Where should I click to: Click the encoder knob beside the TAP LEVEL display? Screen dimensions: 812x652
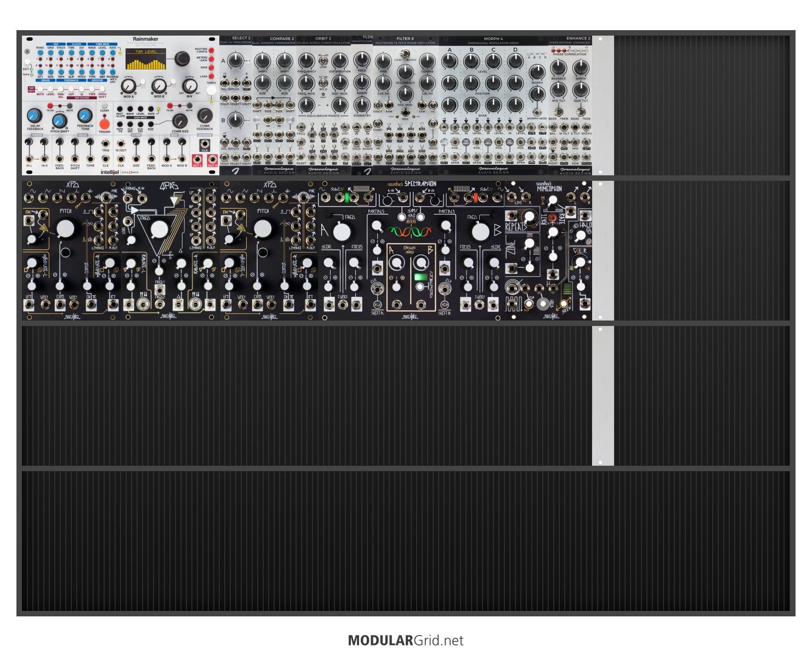pyautogui.click(x=183, y=59)
